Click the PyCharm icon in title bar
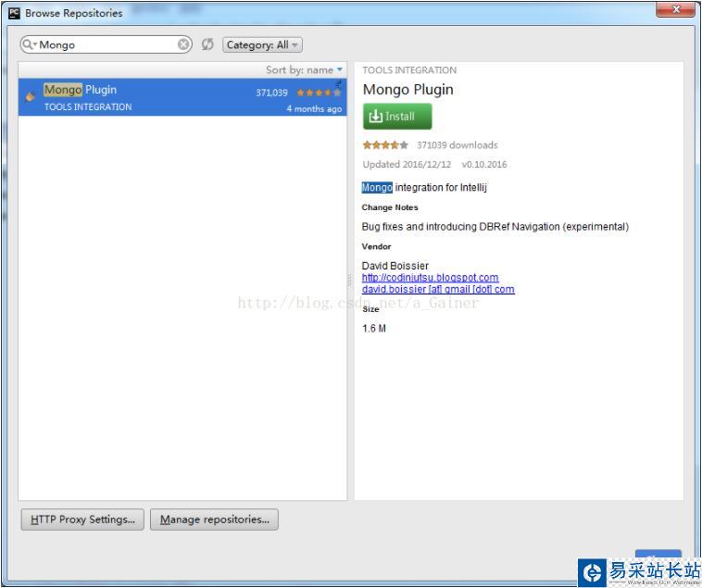 (14, 13)
